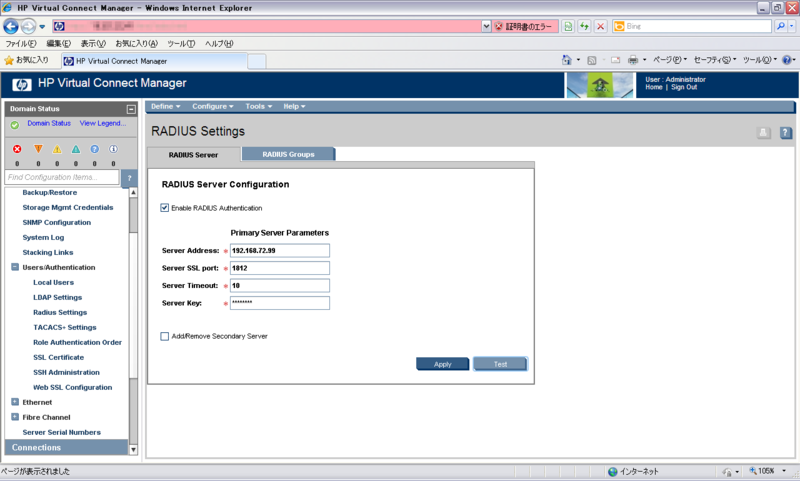Viewport: 800px width, 481px height.
Task: Click the yellow warning status icon
Action: click(x=57, y=149)
